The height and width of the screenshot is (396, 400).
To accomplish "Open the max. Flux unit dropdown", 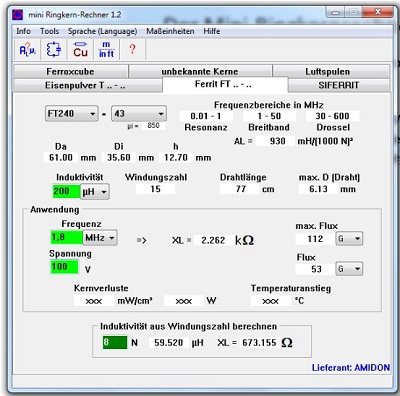I will [349, 239].
